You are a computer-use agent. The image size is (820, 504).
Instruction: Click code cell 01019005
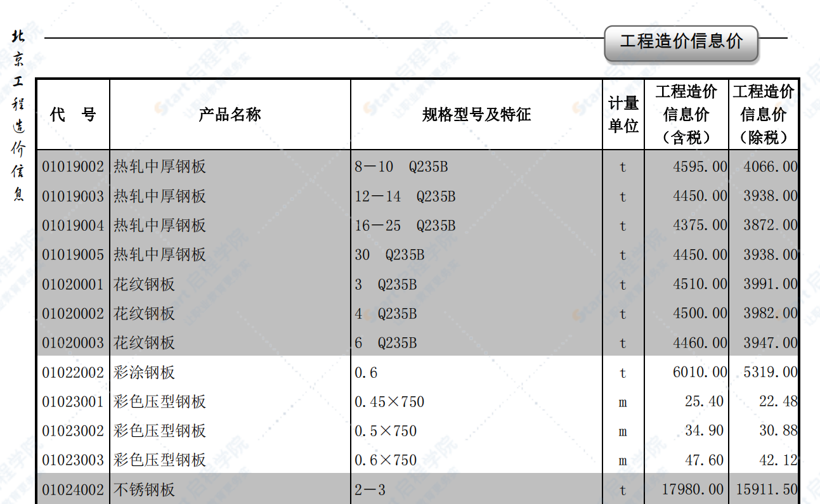click(73, 255)
